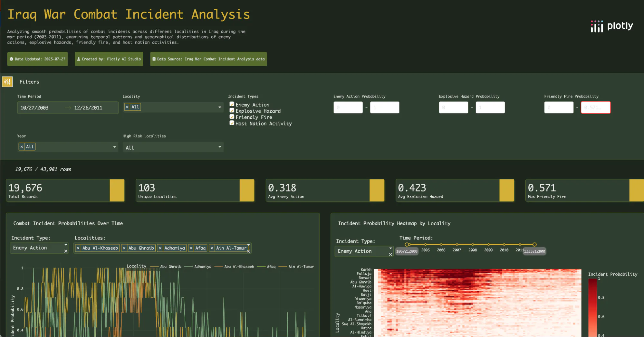This screenshot has height=337, width=644.
Task: Select 2008 mark on Time Period slider
Action: coord(473,245)
